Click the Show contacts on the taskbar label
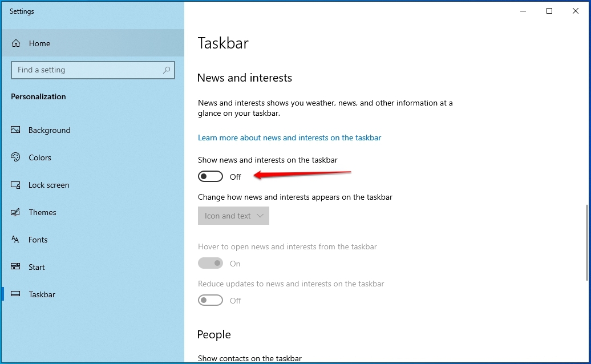 tap(249, 358)
